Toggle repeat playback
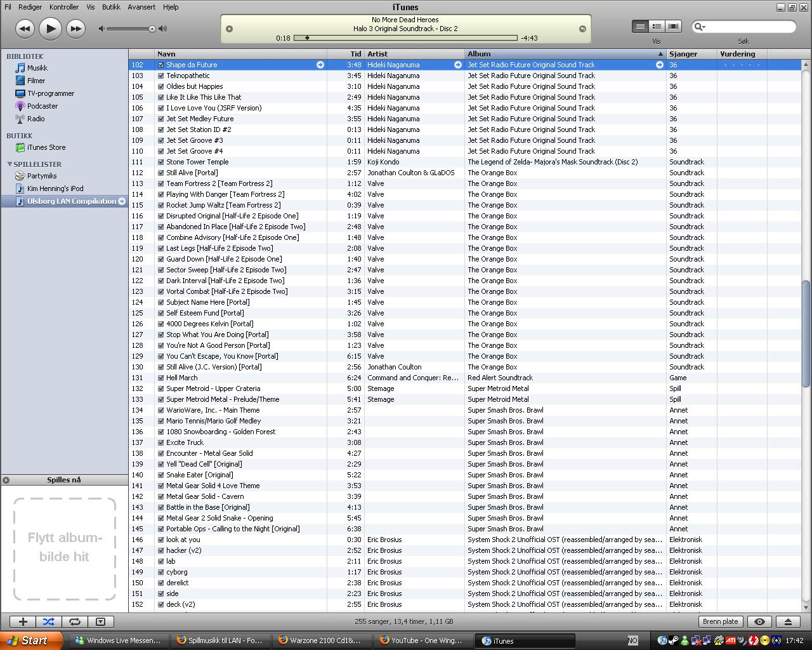The height and width of the screenshot is (650, 812). pos(74,621)
